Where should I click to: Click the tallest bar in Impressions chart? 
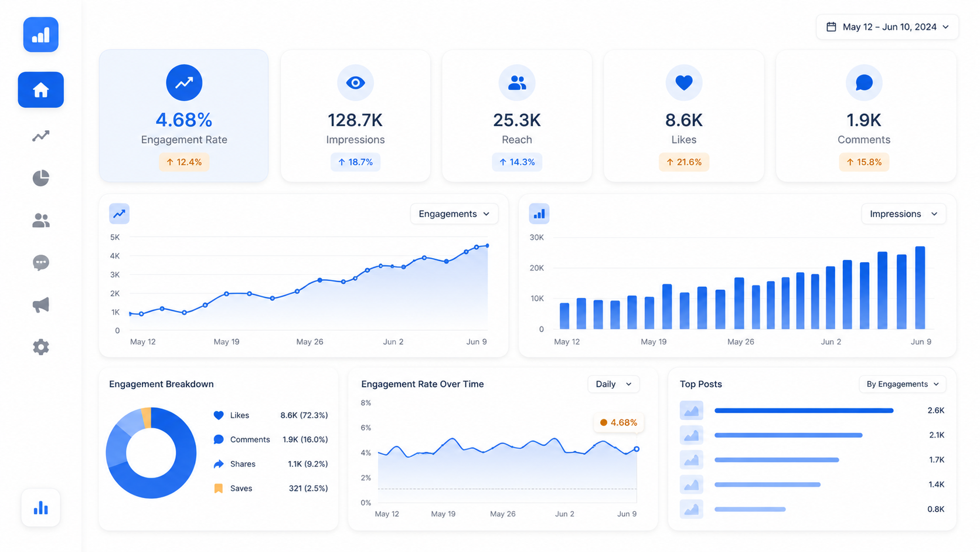pos(920,287)
